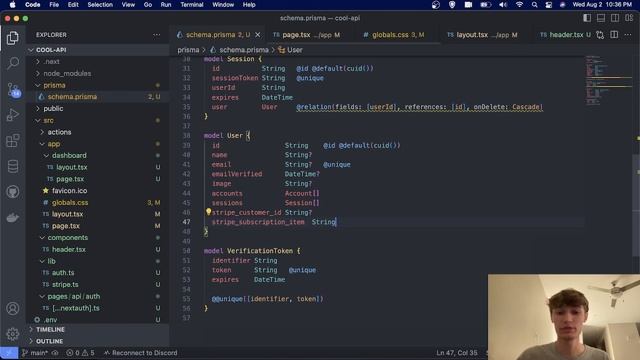This screenshot has width=640, height=360.
Task: Open stripe.ts file in lib
Action: (98, 284)
